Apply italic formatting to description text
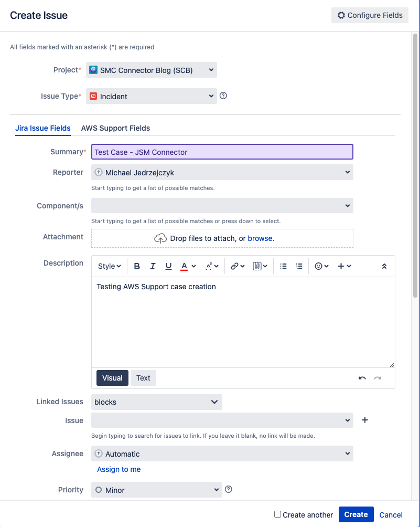Viewport: 420px width, 527px height. 153,266
